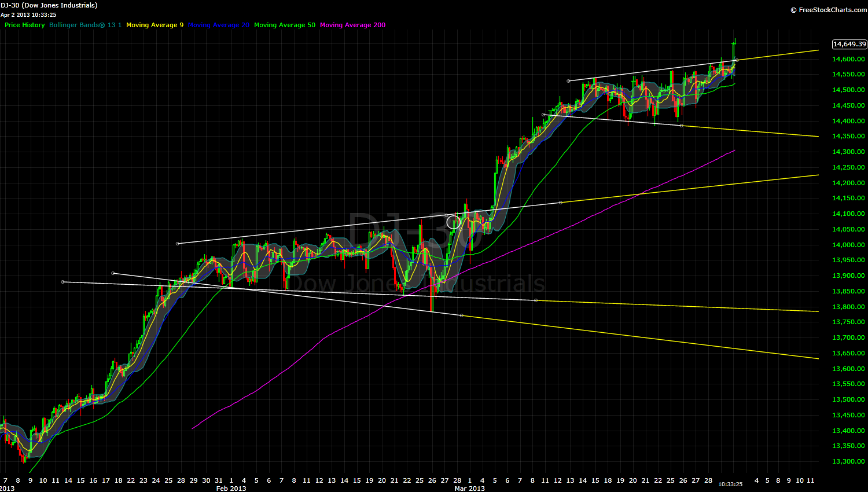This screenshot has height=492, width=868.
Task: Click the date label 31 on the axis
Action: [218, 480]
